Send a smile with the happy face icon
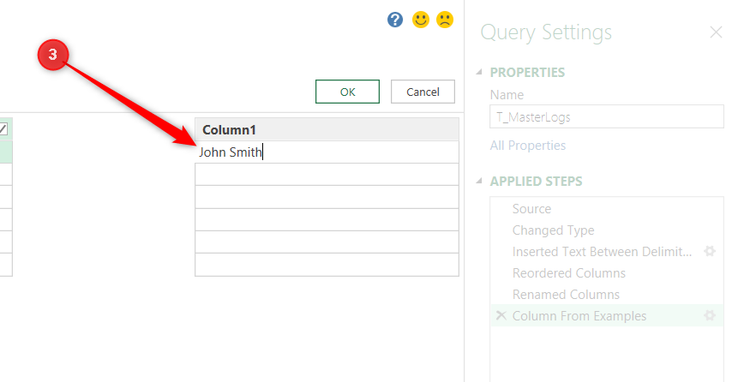 click(x=421, y=20)
